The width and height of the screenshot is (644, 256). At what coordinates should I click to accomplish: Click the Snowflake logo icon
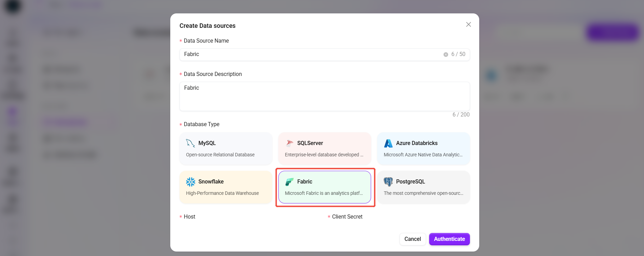[x=191, y=182]
